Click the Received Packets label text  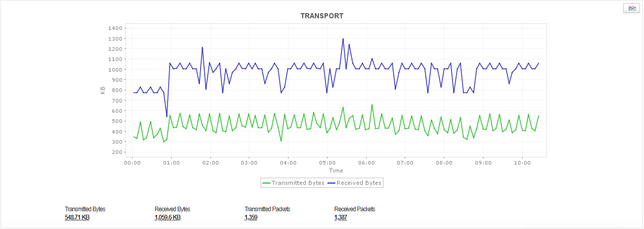(355, 209)
